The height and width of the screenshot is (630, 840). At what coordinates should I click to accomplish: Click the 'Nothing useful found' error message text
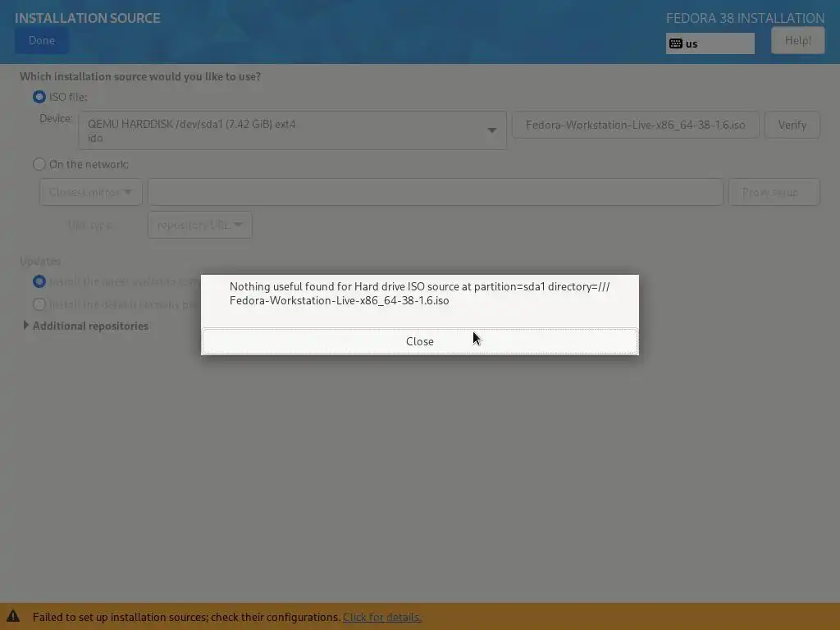[x=419, y=294]
